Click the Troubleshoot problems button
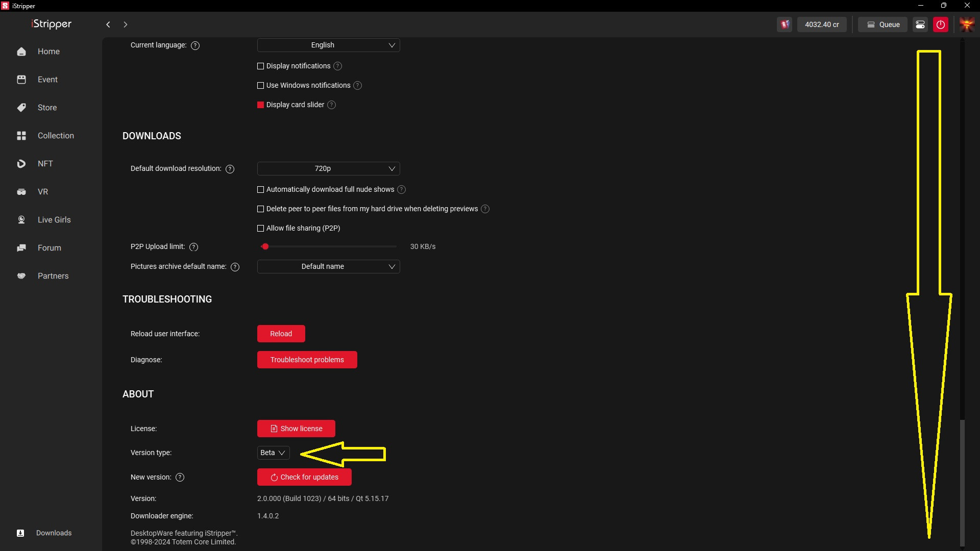Screen dimensions: 980x551 (x=307, y=360)
